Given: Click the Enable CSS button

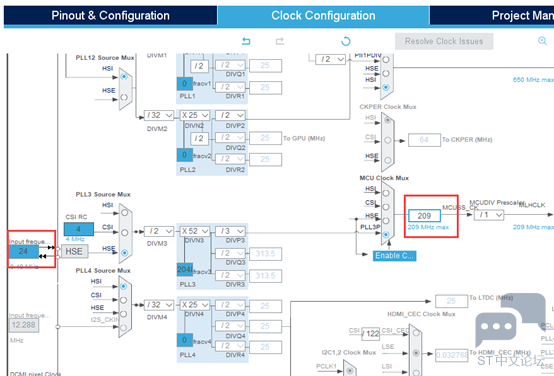Looking at the screenshot, I should point(394,256).
